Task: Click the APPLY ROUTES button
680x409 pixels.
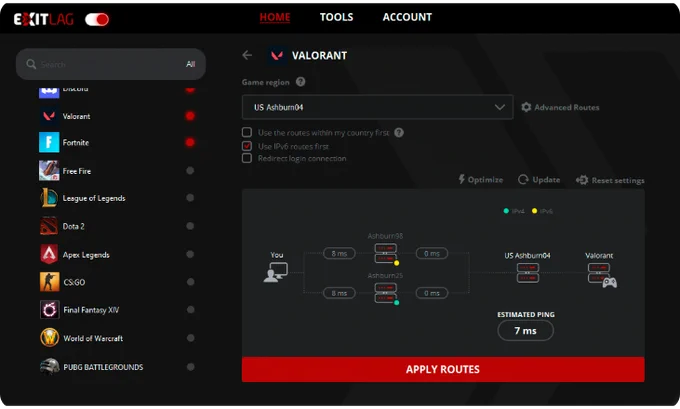Action: click(x=443, y=369)
